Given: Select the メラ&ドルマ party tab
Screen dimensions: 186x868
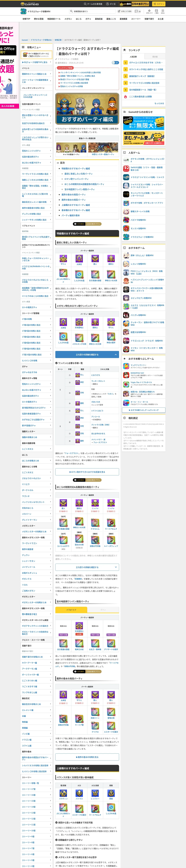Looking at the screenshot, I should click(x=71, y=610).
